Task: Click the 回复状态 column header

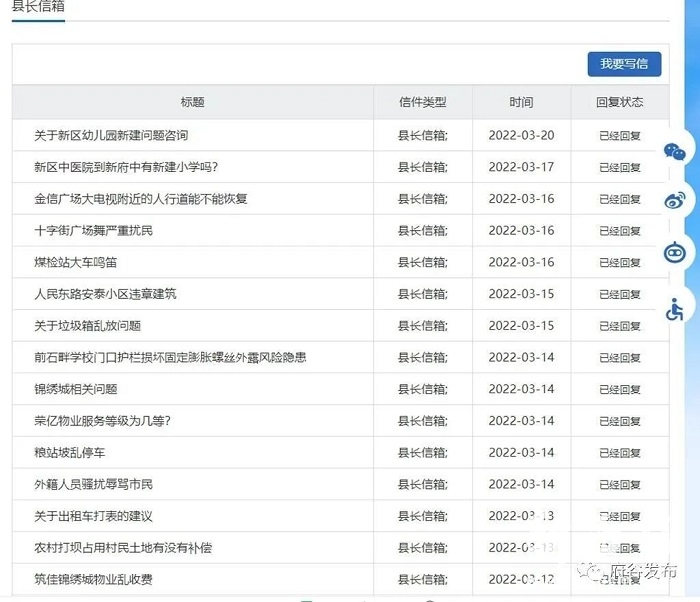Action: 619,102
